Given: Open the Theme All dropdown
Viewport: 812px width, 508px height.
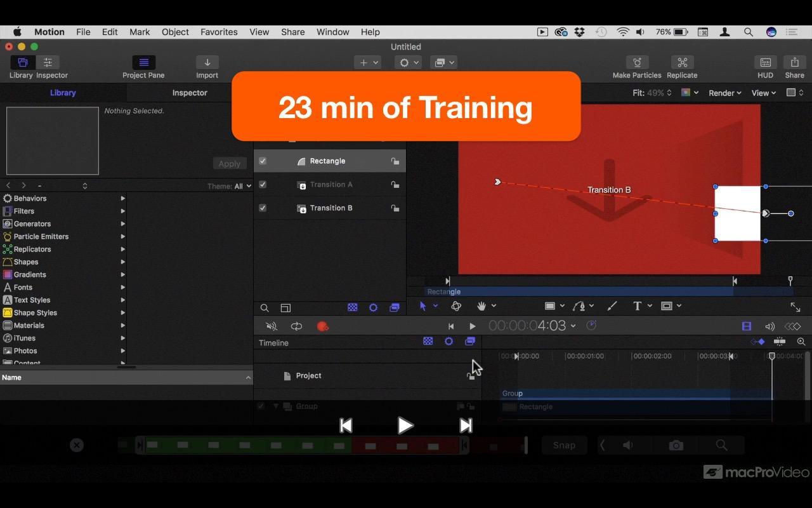Looking at the screenshot, I should pos(230,186).
